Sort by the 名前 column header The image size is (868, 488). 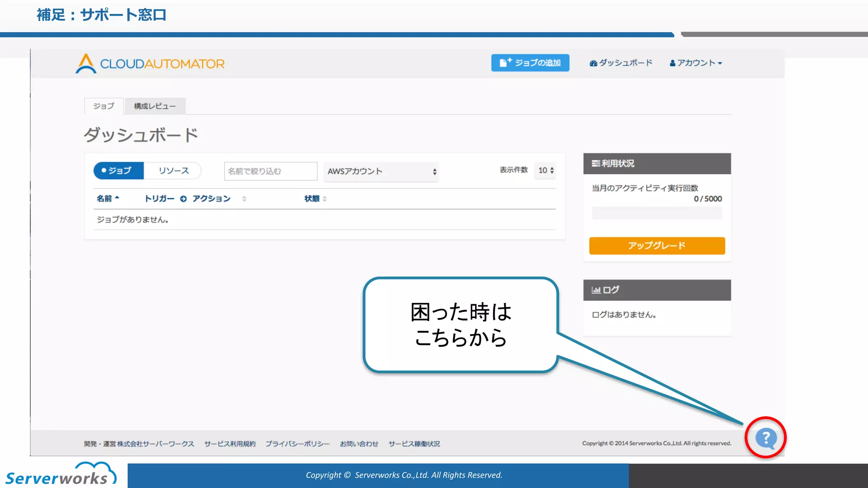point(108,198)
